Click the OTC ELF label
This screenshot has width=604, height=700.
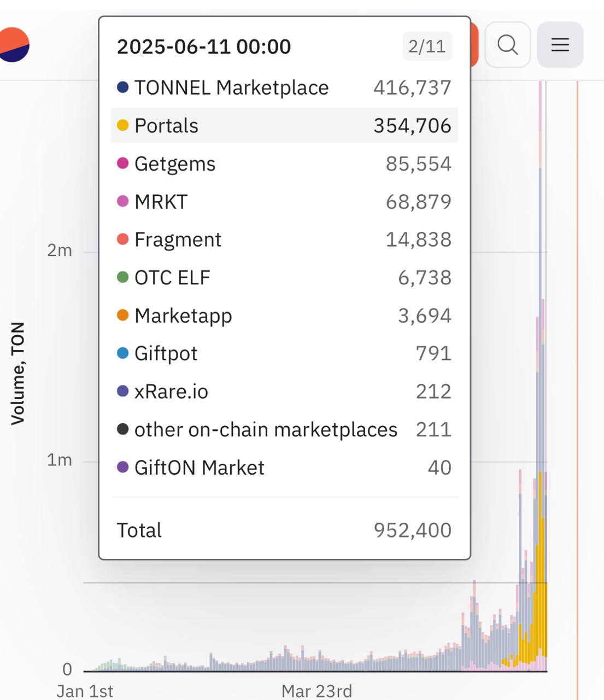pos(172,278)
